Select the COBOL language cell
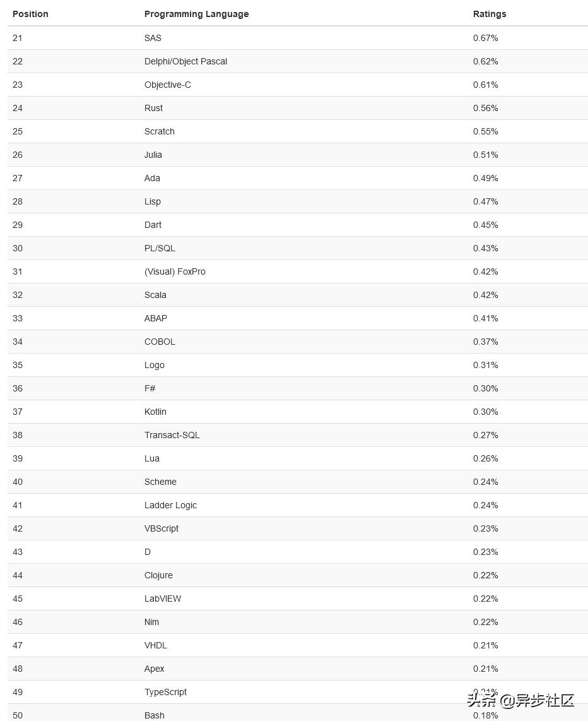This screenshot has height=721, width=588. tap(160, 342)
